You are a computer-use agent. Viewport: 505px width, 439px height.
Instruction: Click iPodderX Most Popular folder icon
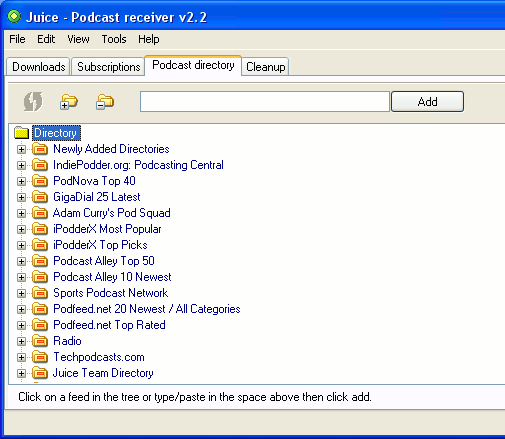[x=40, y=229]
